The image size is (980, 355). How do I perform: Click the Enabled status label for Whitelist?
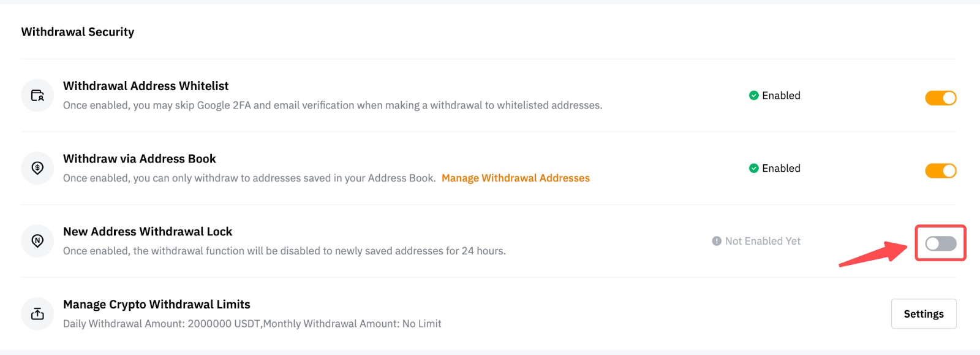pyautogui.click(x=781, y=96)
